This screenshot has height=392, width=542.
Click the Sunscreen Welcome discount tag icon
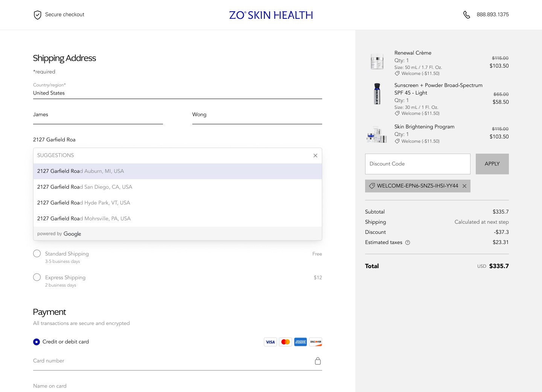397,113
